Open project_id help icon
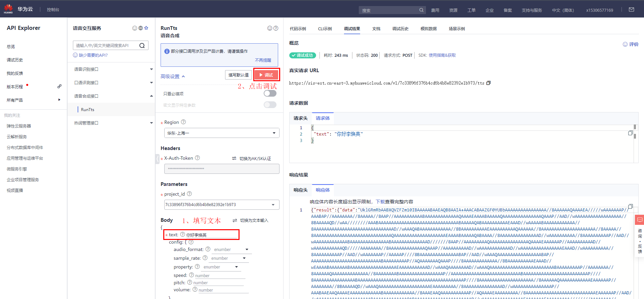644x299 pixels. pyautogui.click(x=189, y=194)
